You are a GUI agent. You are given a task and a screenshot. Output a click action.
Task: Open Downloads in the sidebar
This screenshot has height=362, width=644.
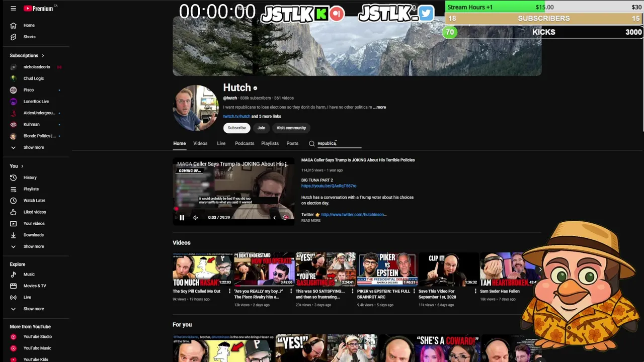pos(33,235)
